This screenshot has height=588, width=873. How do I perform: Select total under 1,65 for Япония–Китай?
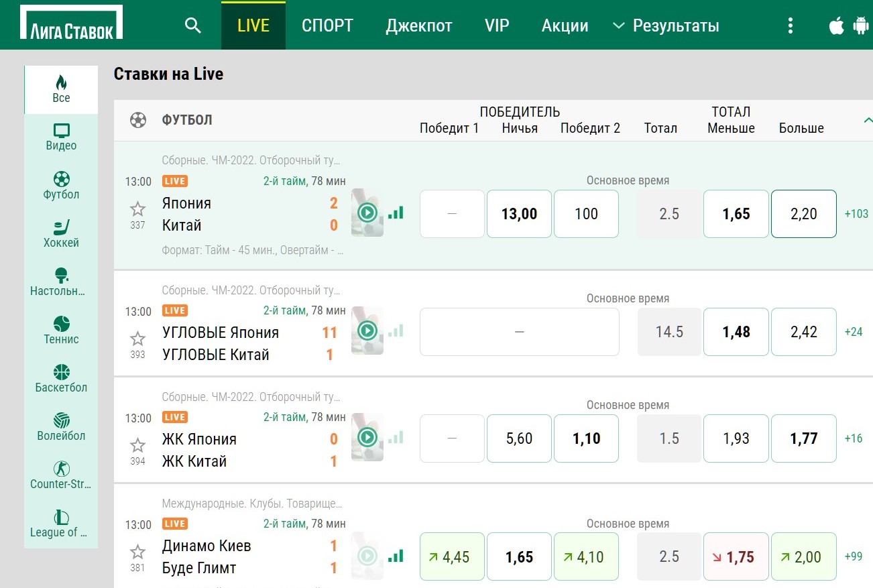coord(736,214)
